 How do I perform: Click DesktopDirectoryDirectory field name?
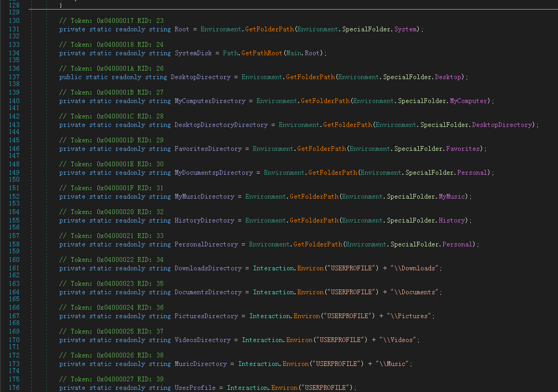coord(221,125)
